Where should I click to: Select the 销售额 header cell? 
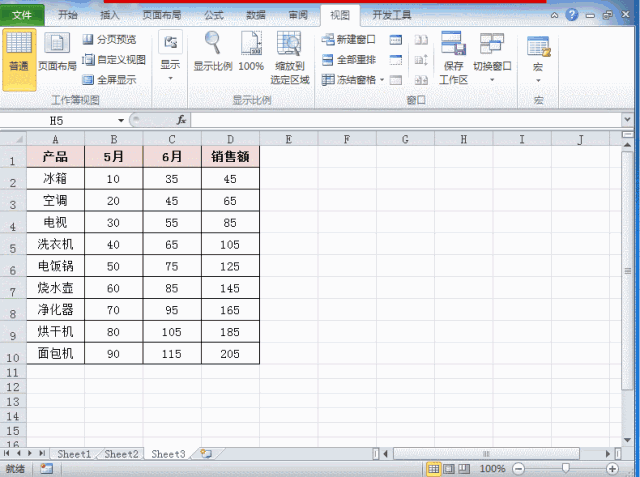tap(230, 157)
